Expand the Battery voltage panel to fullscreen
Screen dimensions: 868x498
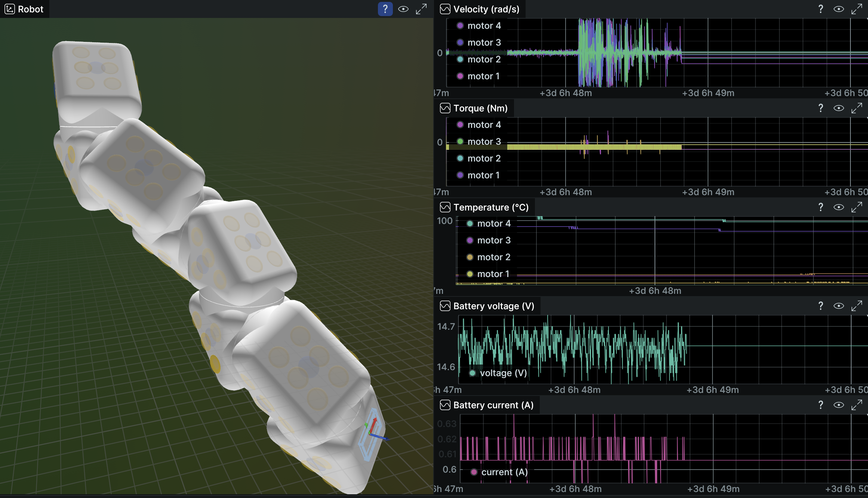pyautogui.click(x=857, y=306)
